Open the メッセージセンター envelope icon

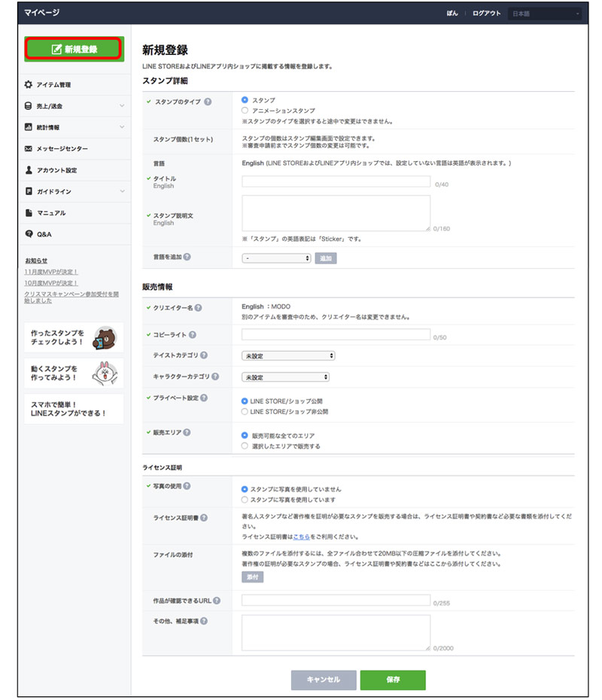28,148
